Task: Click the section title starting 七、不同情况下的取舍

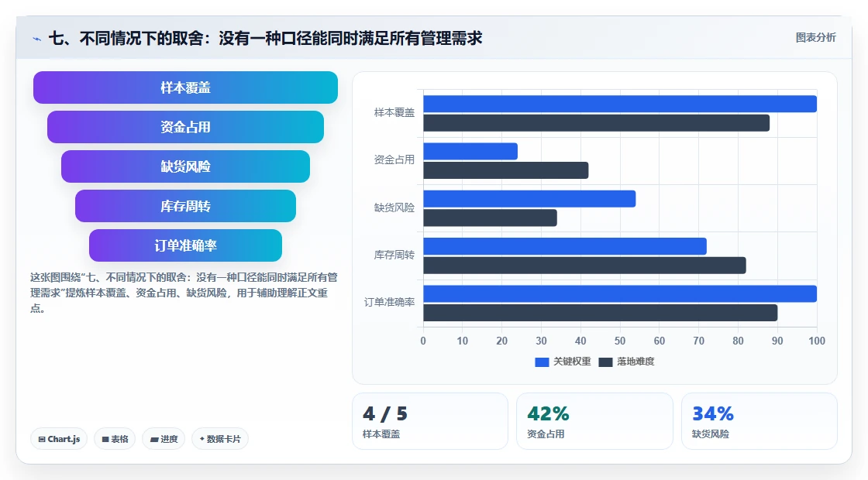Action: pos(265,38)
